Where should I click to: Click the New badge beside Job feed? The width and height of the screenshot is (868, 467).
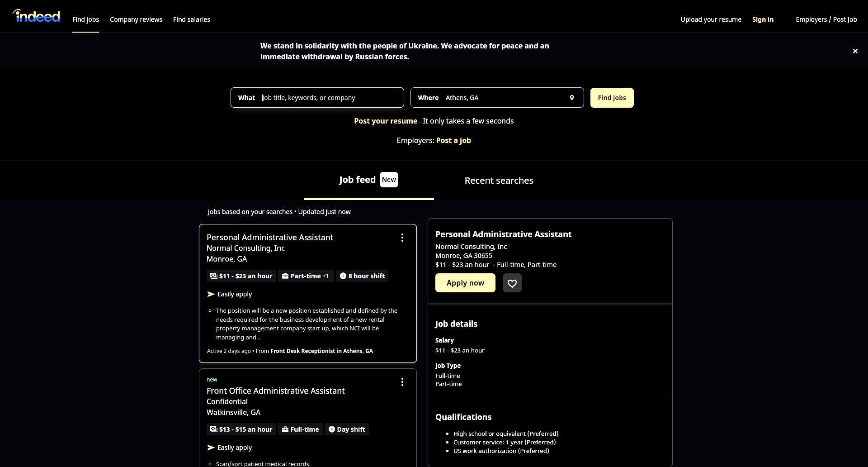[x=389, y=180]
